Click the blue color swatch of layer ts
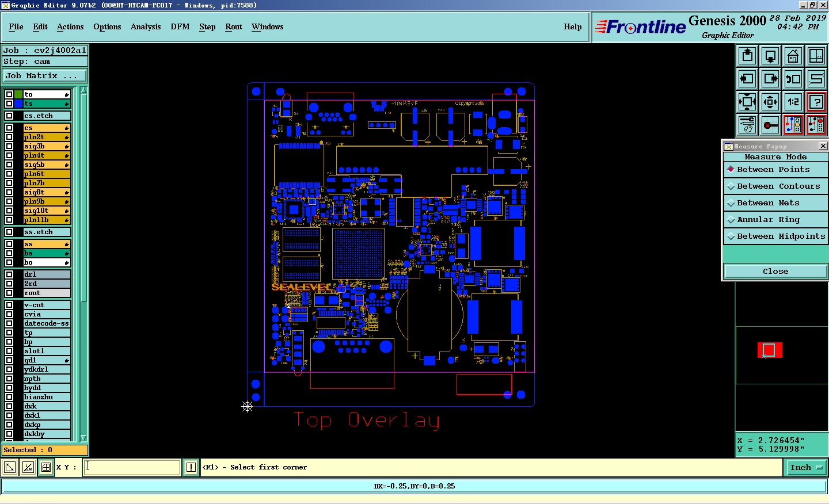This screenshot has width=829, height=504. pyautogui.click(x=18, y=104)
